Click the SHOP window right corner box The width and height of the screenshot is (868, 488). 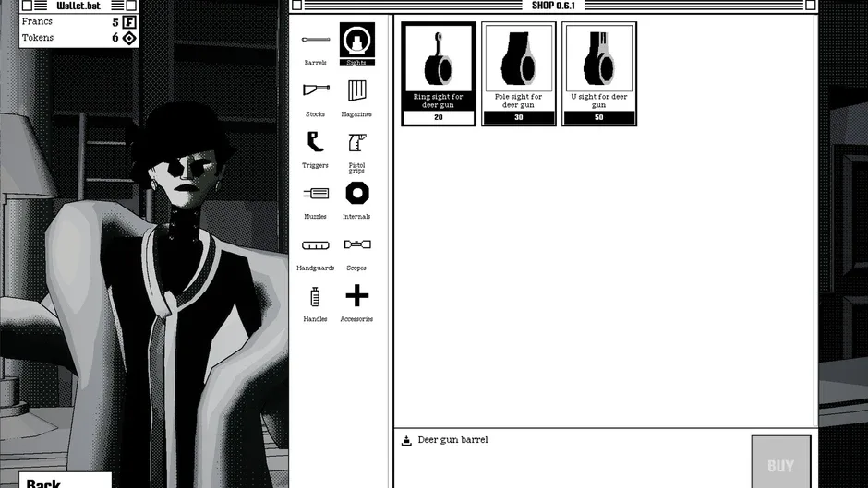(811, 5)
